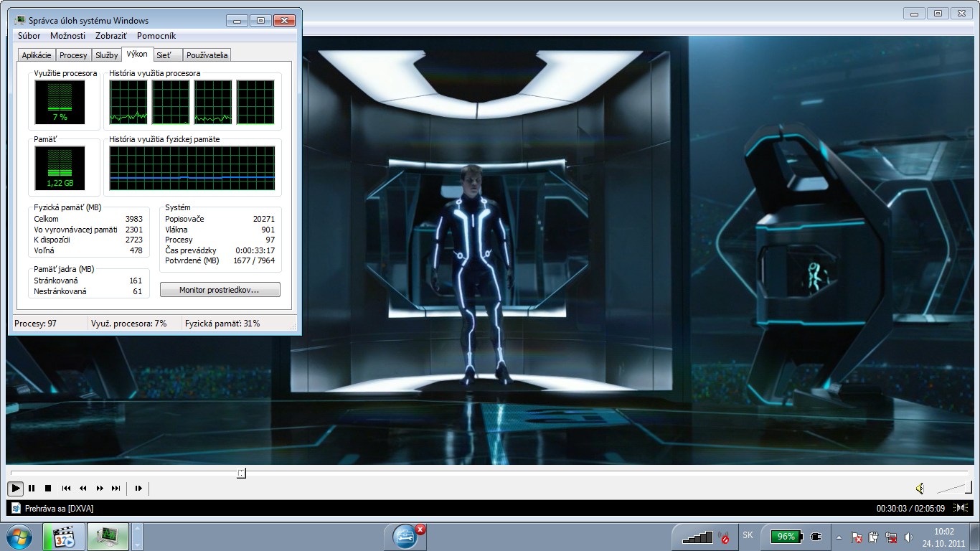Viewport: 980px width, 551px height.
Task: Click the status bar file icon beside Prehráva sa
Action: coord(15,508)
